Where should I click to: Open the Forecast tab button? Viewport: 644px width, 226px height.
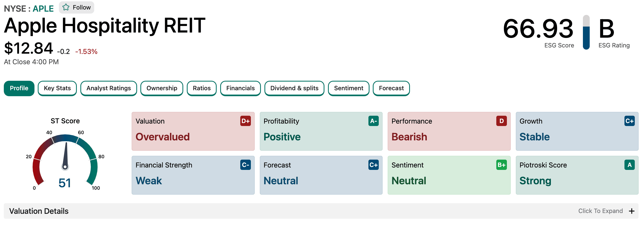pos(391,88)
